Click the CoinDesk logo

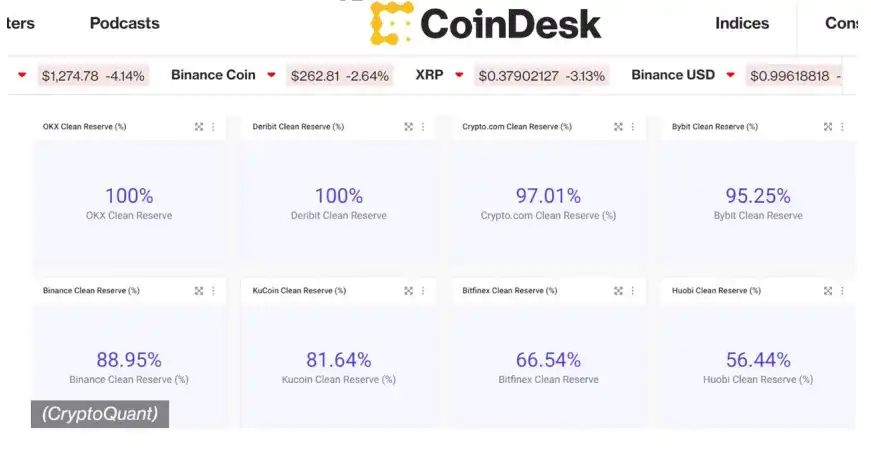point(486,23)
